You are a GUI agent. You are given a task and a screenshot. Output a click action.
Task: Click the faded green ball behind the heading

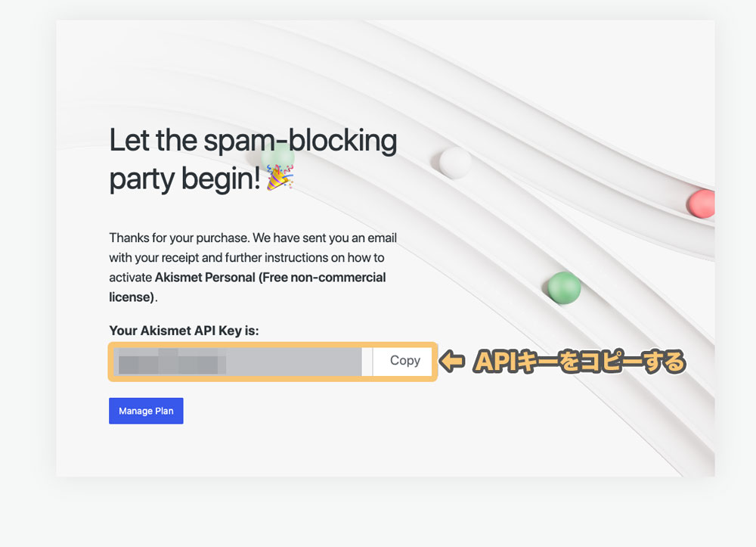coord(277,157)
